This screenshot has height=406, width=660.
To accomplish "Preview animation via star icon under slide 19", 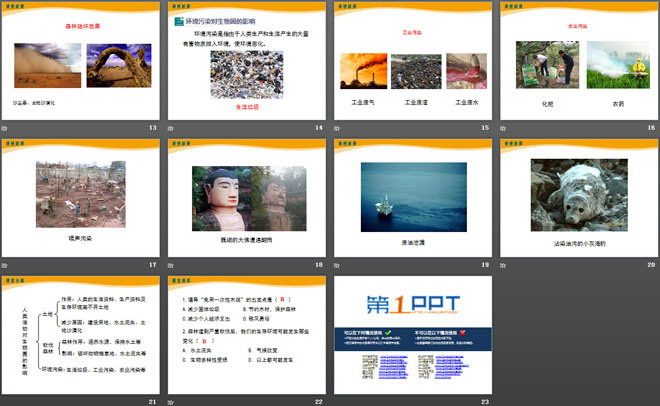I will pos(337,265).
